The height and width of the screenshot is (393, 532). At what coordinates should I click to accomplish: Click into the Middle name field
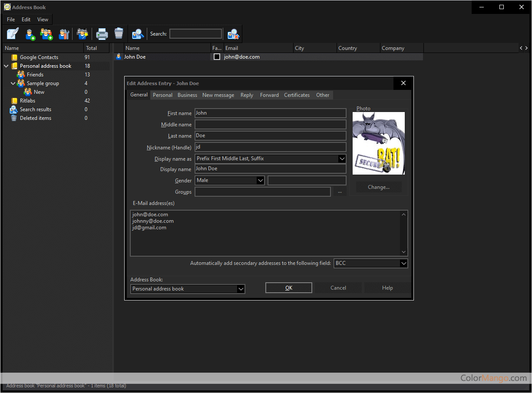click(270, 125)
